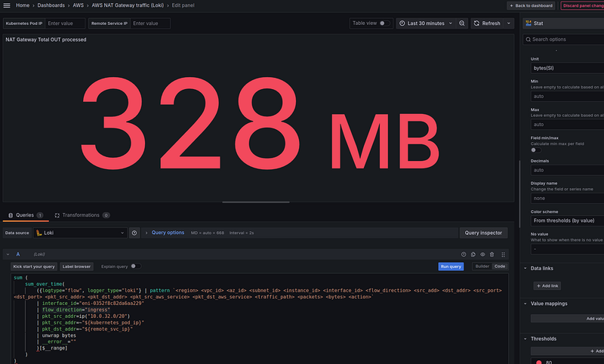Click the zoom out time range icon
This screenshot has height=364, width=604.
pyautogui.click(x=462, y=23)
